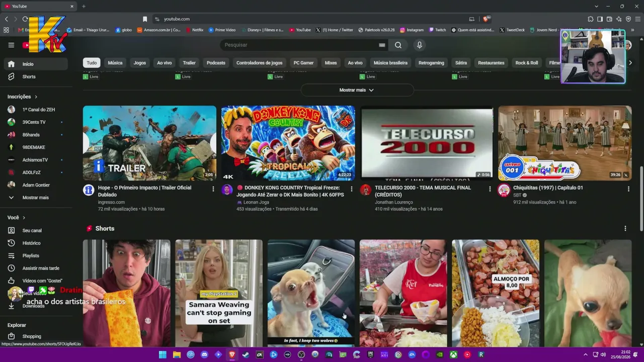Open the browser tab search dropdown

coord(596,6)
